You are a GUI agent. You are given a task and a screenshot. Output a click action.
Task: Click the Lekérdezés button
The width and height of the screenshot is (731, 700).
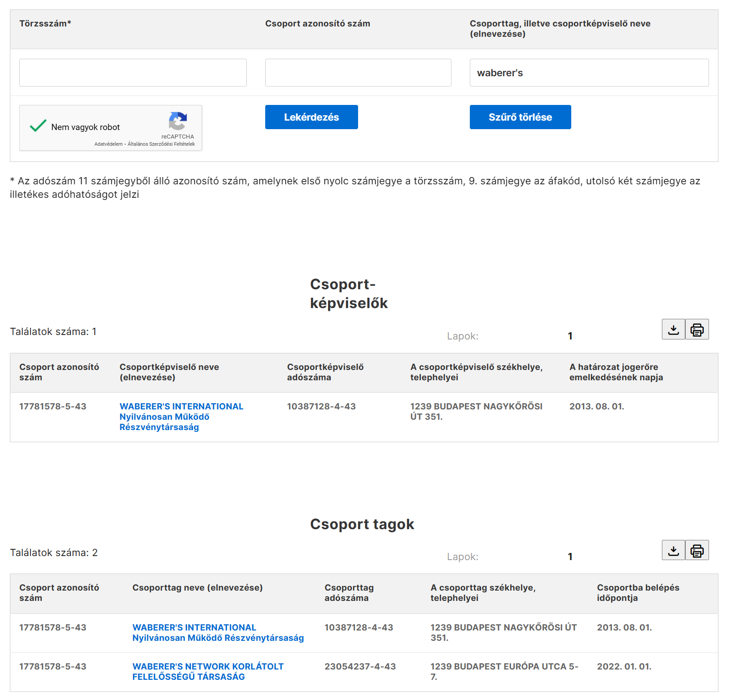coord(311,117)
